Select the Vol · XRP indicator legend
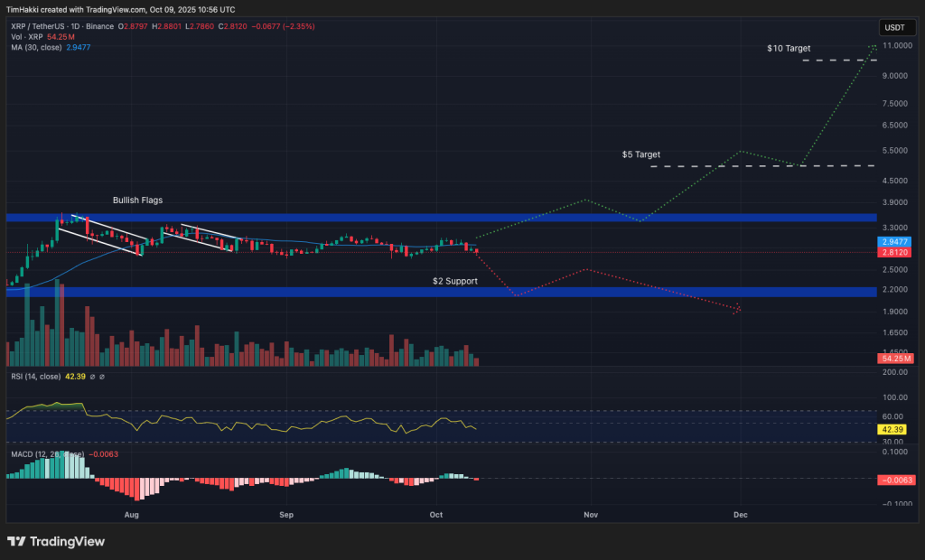This screenshot has height=560, width=925. tap(24, 37)
